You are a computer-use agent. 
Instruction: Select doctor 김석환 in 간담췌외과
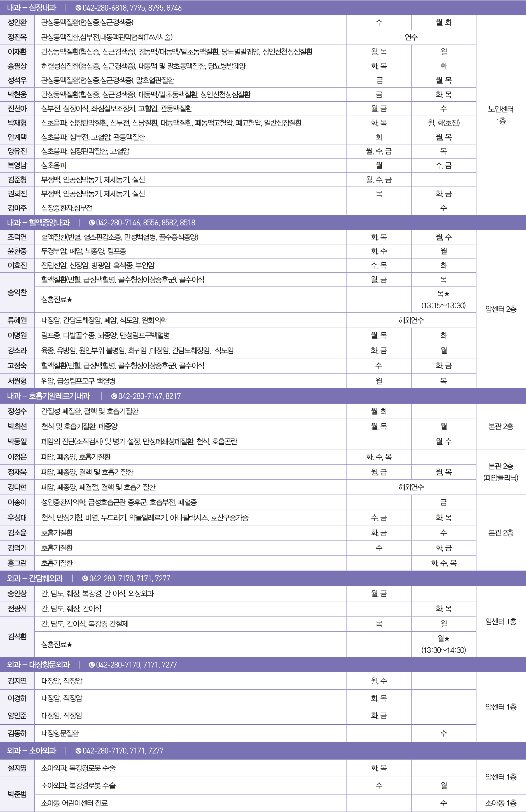(x=17, y=637)
